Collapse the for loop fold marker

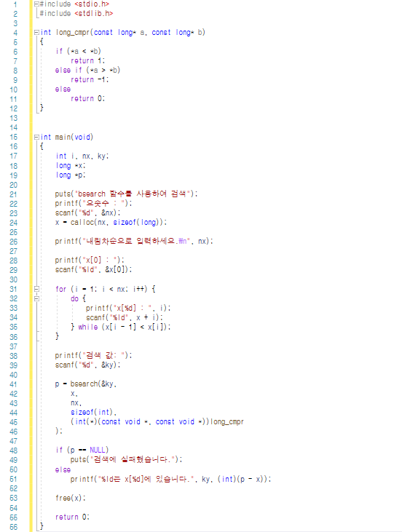[36, 289]
